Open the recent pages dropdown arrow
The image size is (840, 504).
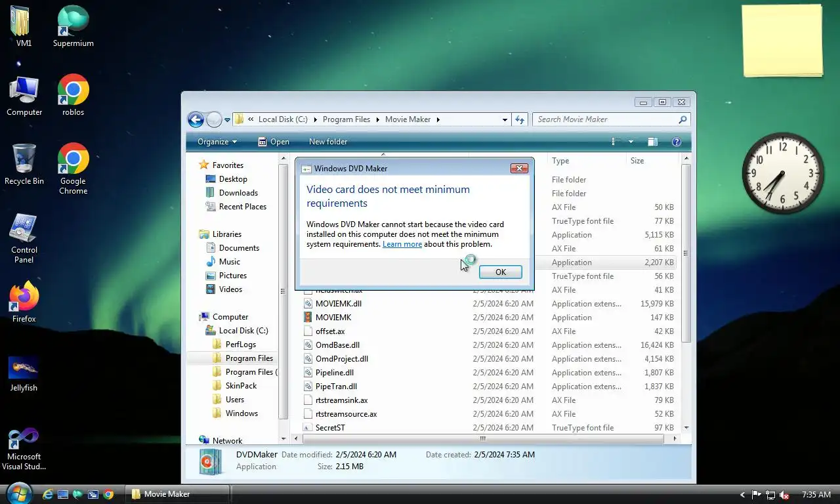click(x=227, y=120)
